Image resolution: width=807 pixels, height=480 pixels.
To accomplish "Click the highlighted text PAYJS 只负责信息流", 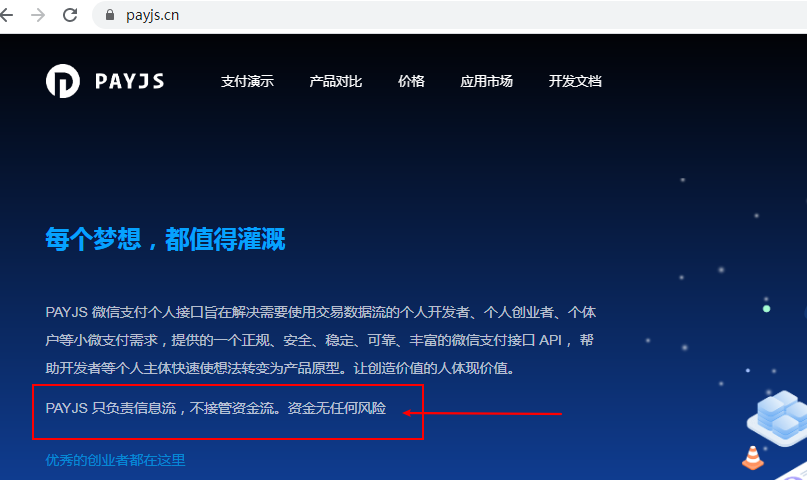I will pyautogui.click(x=111, y=408).
